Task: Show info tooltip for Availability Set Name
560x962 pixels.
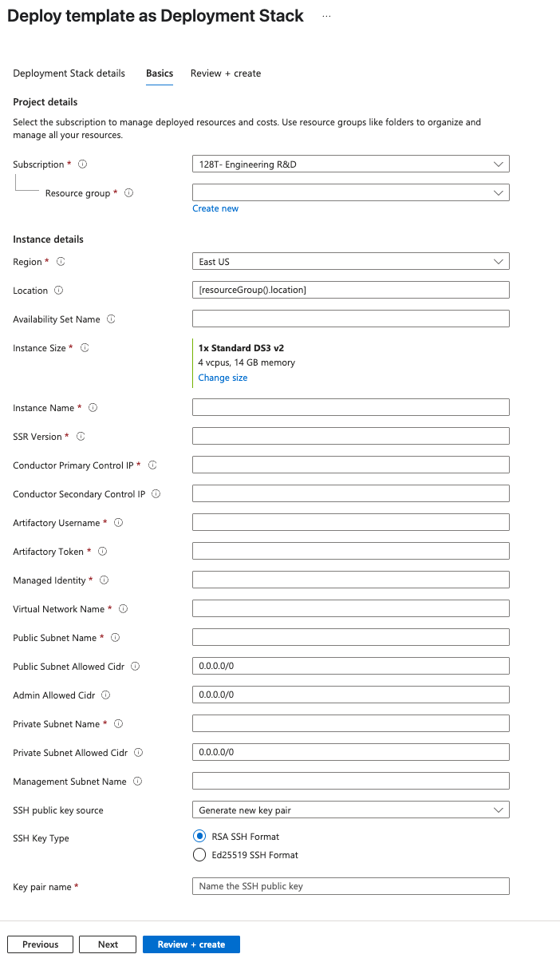Action: coord(111,319)
